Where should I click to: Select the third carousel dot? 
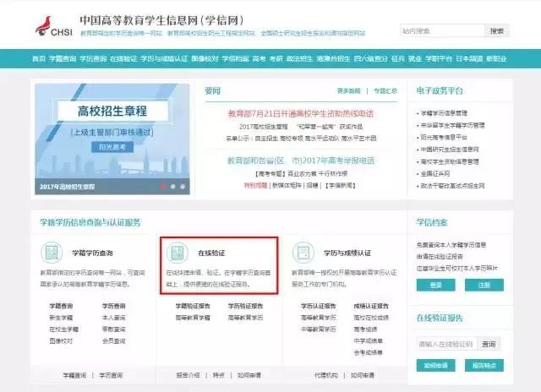(x=183, y=187)
